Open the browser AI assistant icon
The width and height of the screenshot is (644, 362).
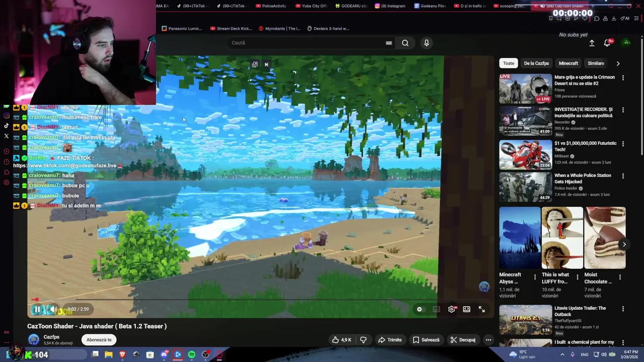pyautogui.click(x=625, y=19)
